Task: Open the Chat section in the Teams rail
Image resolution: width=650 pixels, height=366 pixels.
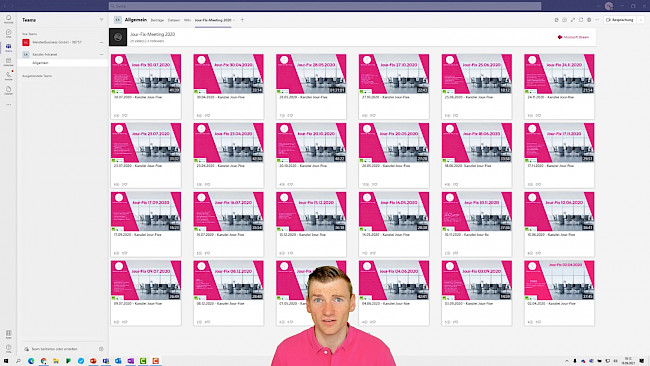Action: coord(8,34)
